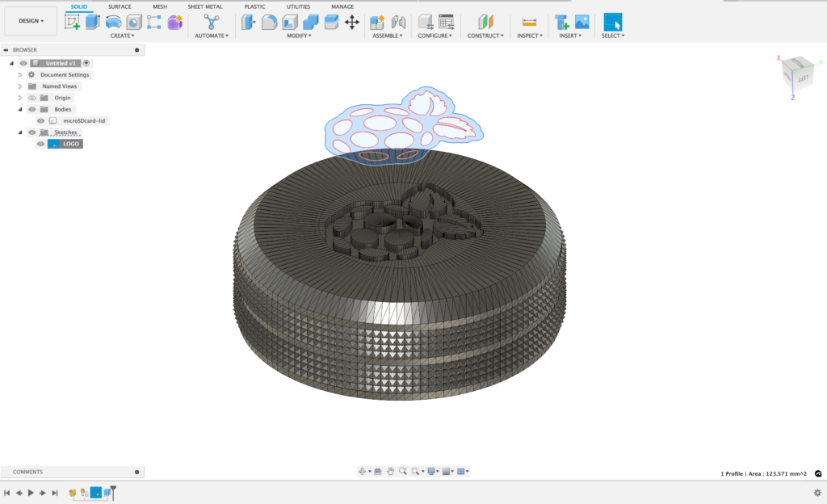Expand the Named Views folder
This screenshot has height=504, width=827.
20,86
